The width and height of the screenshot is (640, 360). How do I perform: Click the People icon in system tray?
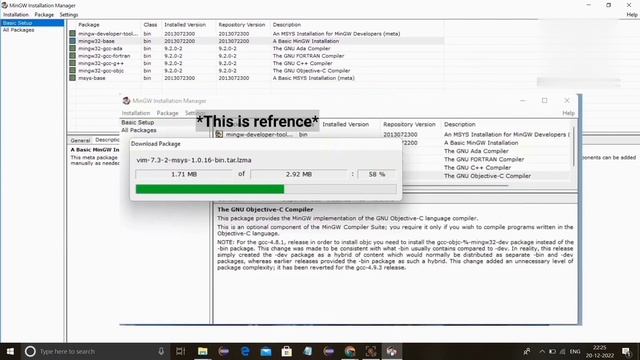[527, 351]
